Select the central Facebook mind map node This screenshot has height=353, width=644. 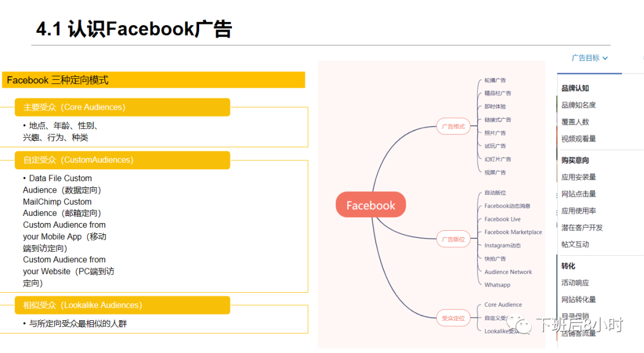pyautogui.click(x=370, y=205)
